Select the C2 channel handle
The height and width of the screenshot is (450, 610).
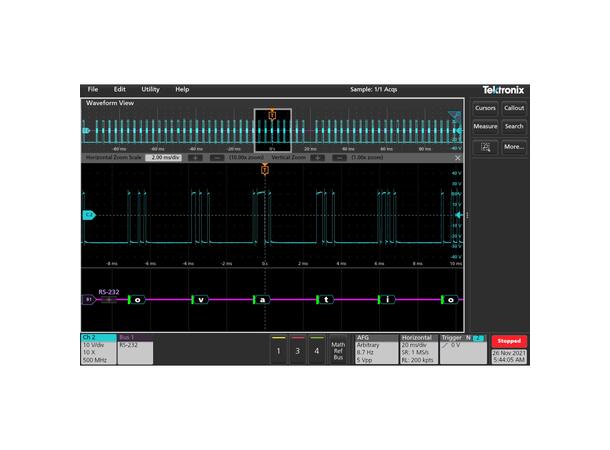point(89,215)
